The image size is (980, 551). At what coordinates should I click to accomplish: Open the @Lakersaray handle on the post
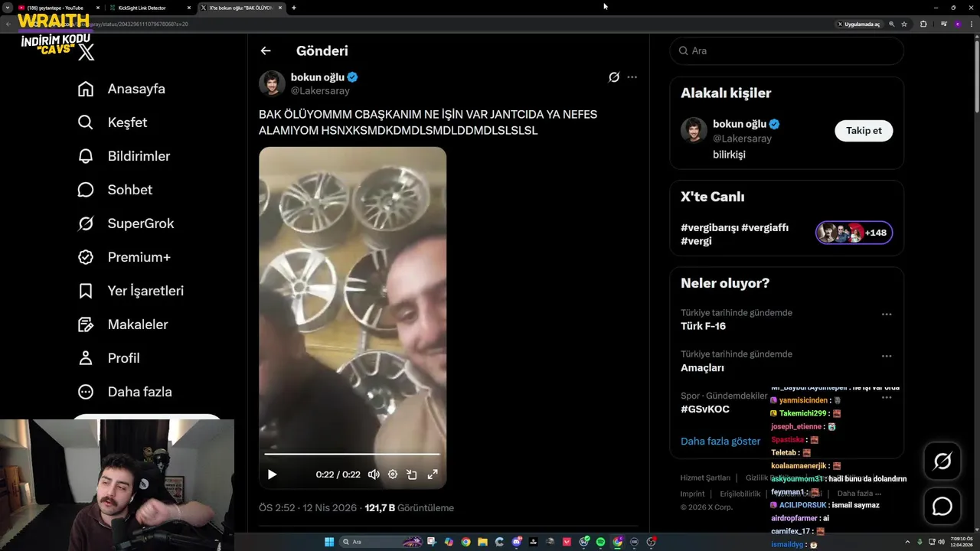pyautogui.click(x=320, y=91)
